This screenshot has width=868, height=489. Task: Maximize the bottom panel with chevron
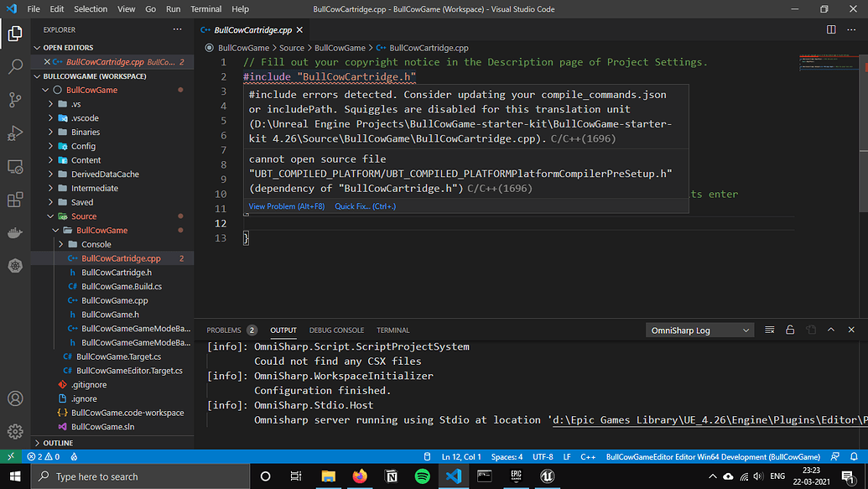pos(830,330)
